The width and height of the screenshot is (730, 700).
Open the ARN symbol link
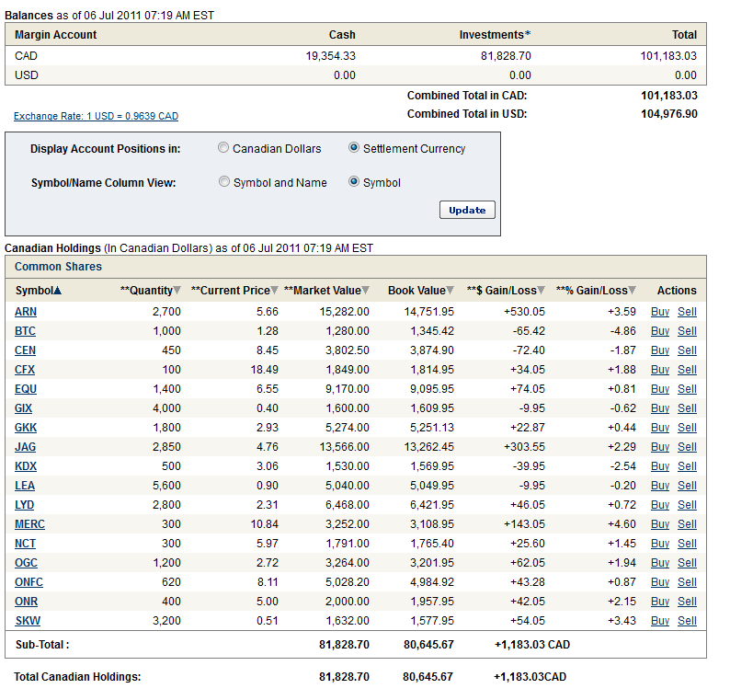(x=26, y=312)
